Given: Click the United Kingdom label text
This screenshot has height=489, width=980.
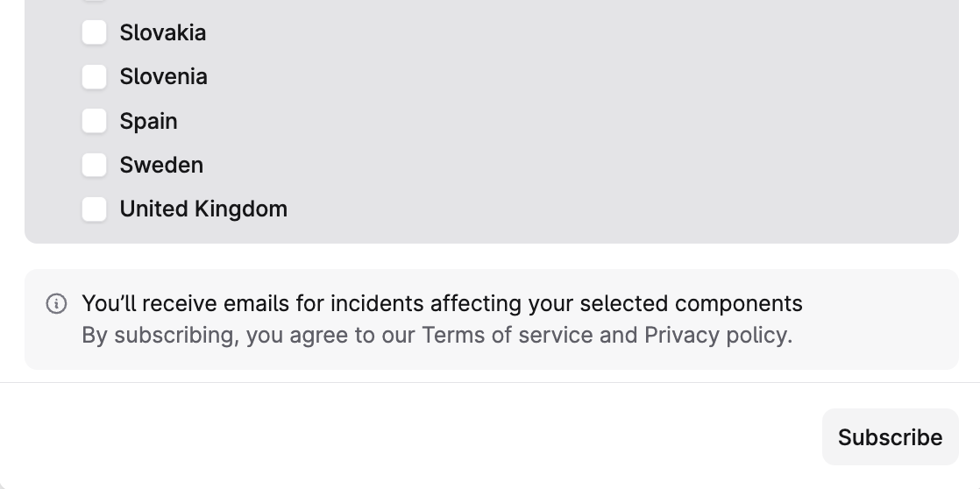Looking at the screenshot, I should coord(203,209).
